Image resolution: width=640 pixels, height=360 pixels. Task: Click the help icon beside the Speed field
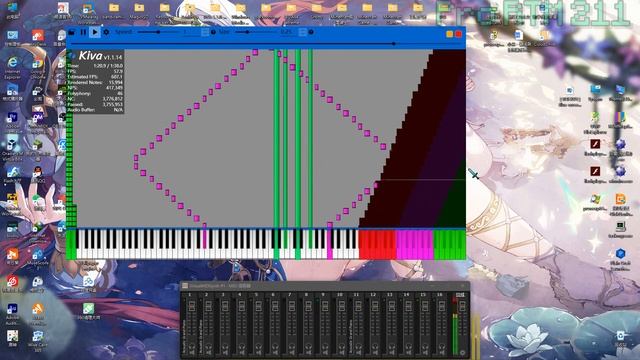click(x=213, y=32)
